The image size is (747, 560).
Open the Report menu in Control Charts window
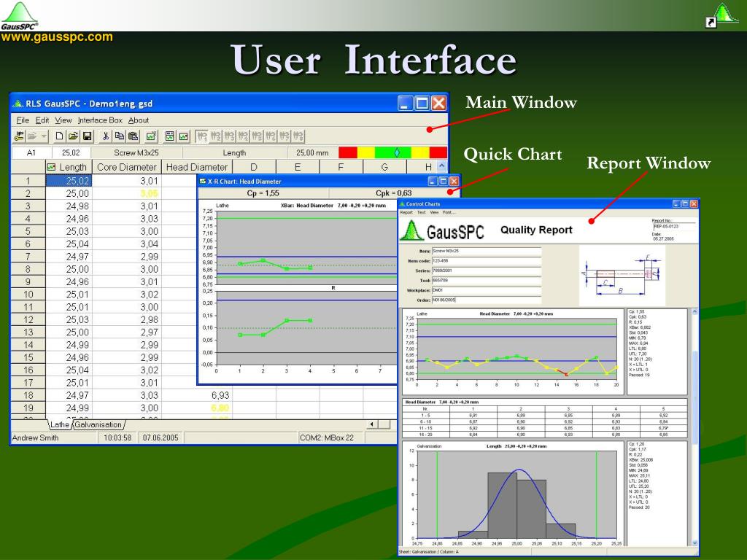click(x=406, y=212)
